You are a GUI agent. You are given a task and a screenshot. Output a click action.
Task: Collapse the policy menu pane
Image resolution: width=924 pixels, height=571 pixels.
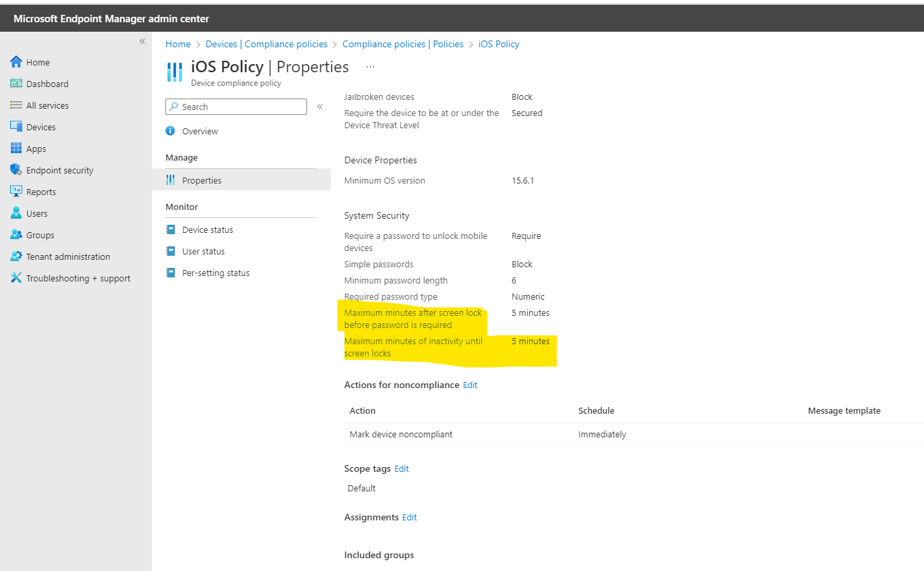click(320, 107)
